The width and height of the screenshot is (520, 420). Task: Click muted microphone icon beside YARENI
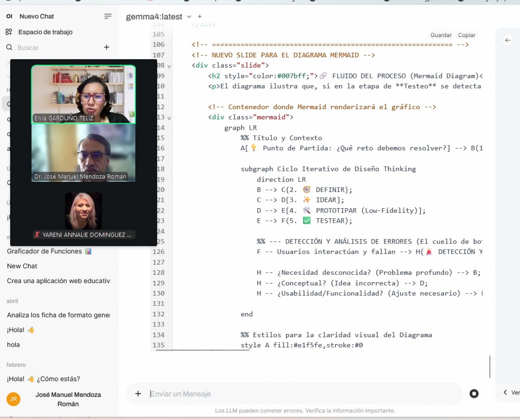pos(37,235)
